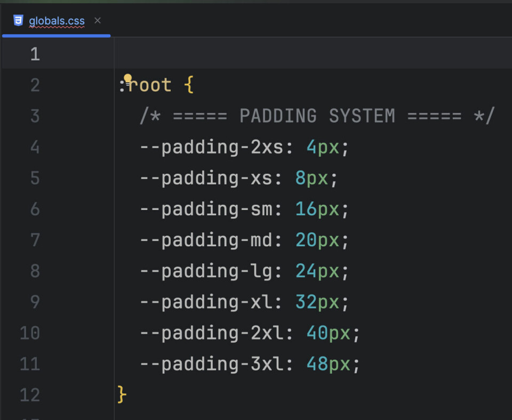Click the --padding-2xl property name

click(211, 333)
